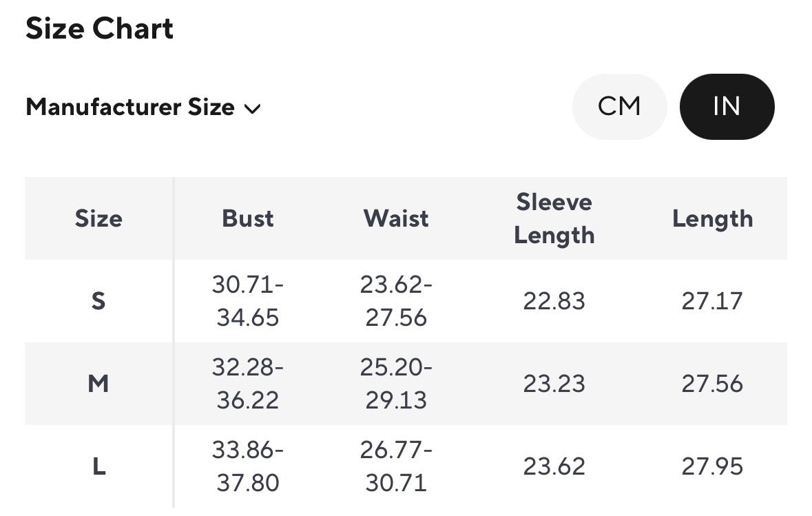The image size is (812, 516).
Task: Select the Bust column header
Action: coord(248,218)
